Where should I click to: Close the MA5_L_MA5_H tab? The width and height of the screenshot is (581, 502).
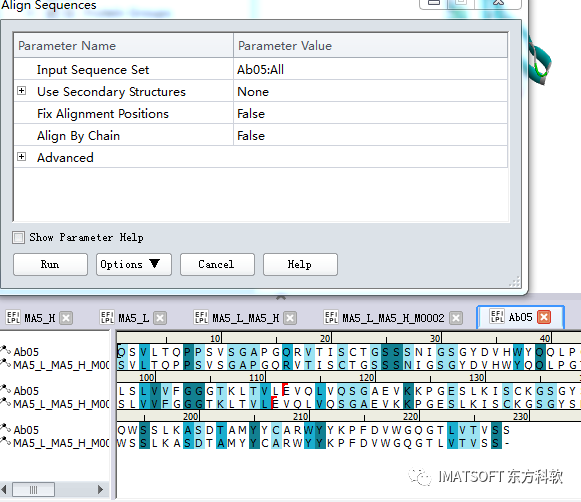pos(290,318)
